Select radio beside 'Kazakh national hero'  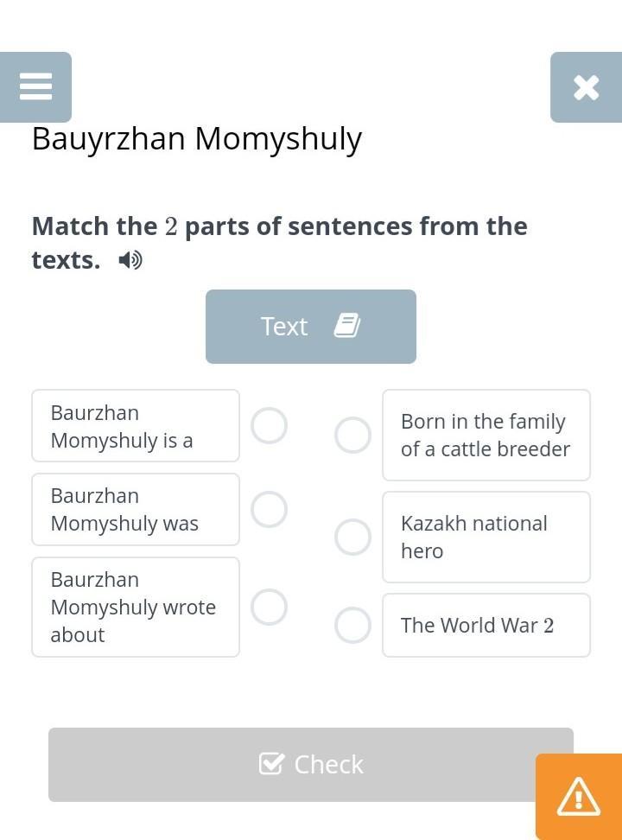352,538
